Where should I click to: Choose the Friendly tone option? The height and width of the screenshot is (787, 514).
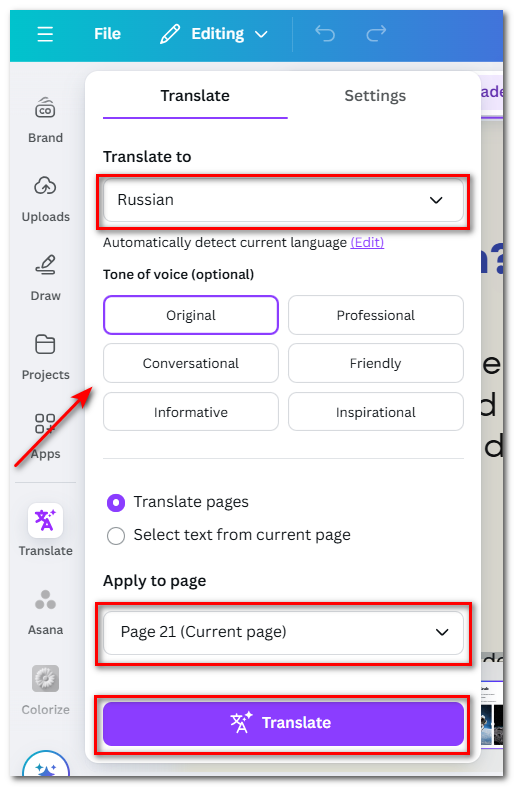pos(375,363)
